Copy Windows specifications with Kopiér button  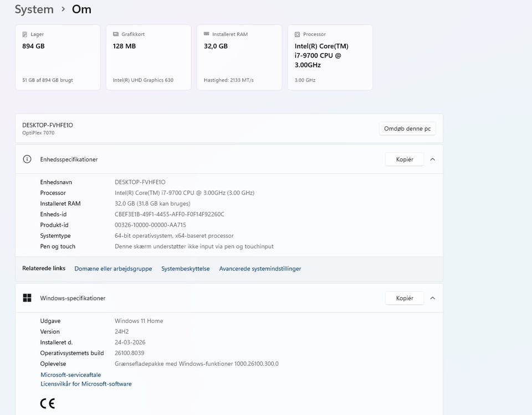(404, 298)
